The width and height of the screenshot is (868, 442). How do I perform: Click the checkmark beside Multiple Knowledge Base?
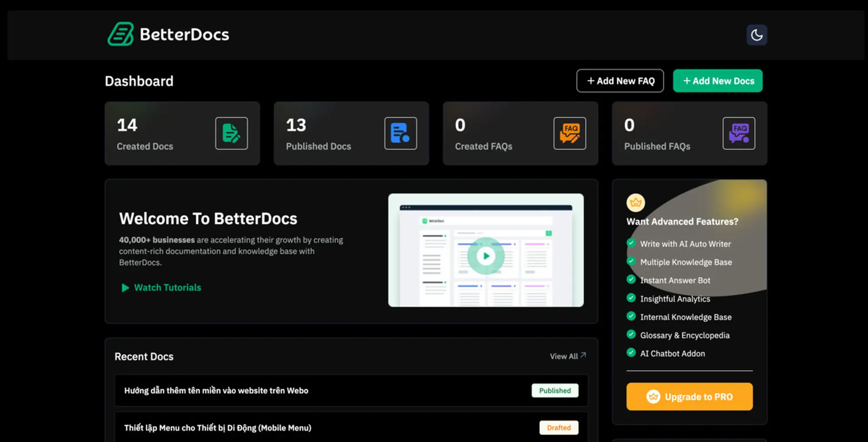point(631,261)
